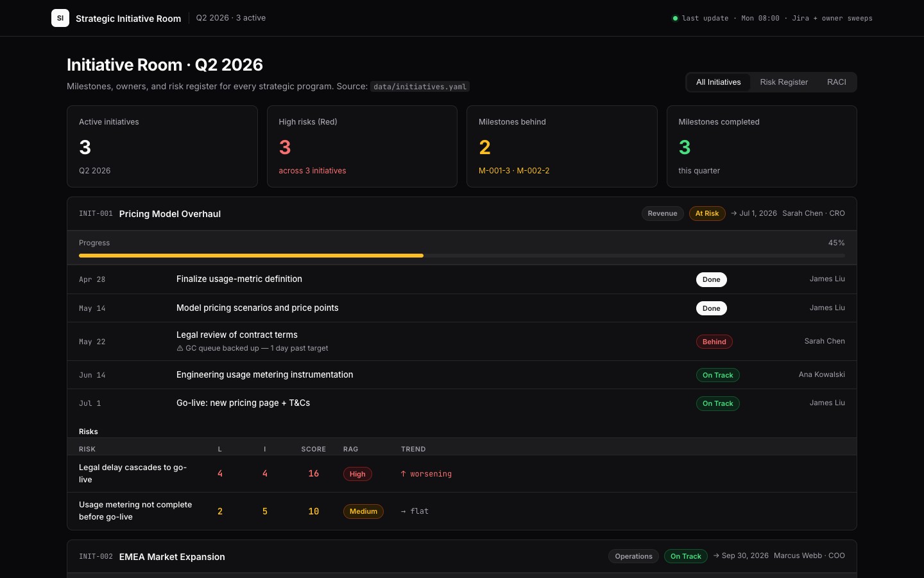Click the Medium RAG badge
Image resolution: width=924 pixels, height=578 pixels.
pyautogui.click(x=363, y=511)
